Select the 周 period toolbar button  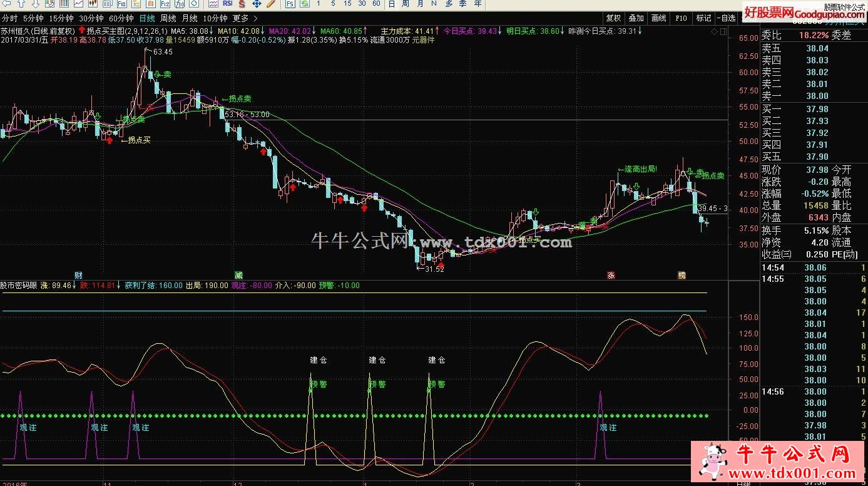point(406,4)
